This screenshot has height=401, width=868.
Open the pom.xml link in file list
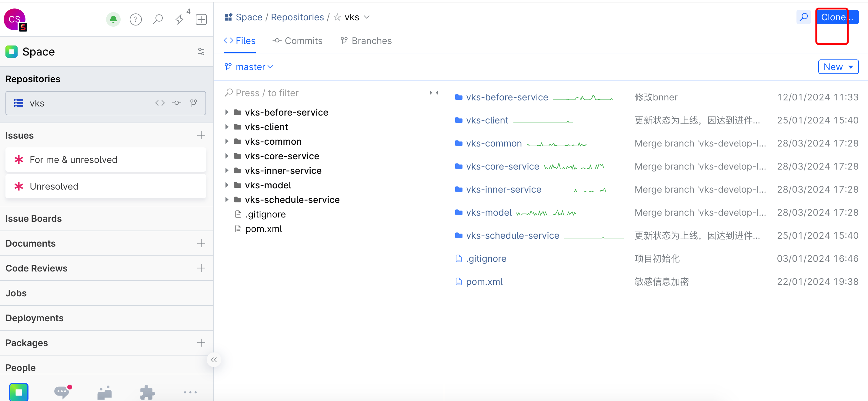484,281
